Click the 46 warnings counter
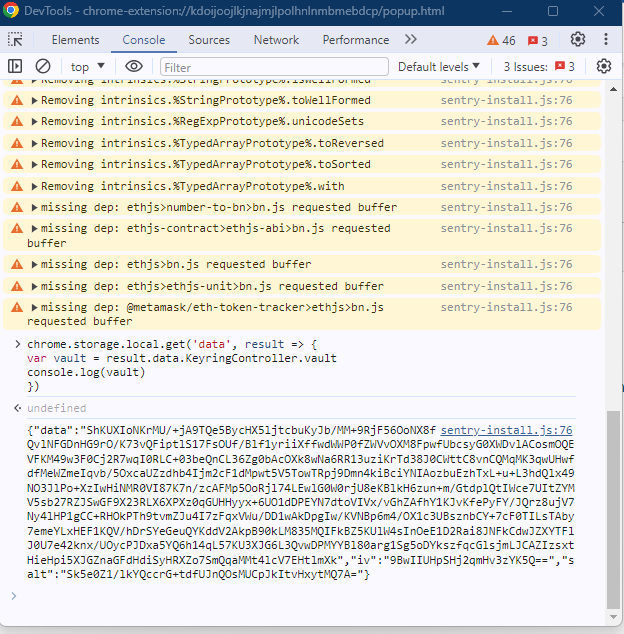Screen dimensions: 624x634 501,40
